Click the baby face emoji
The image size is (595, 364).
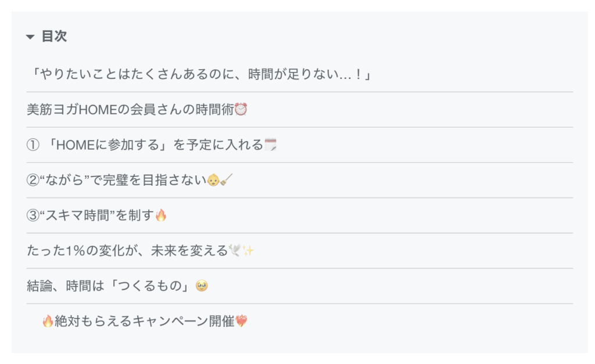tap(214, 180)
